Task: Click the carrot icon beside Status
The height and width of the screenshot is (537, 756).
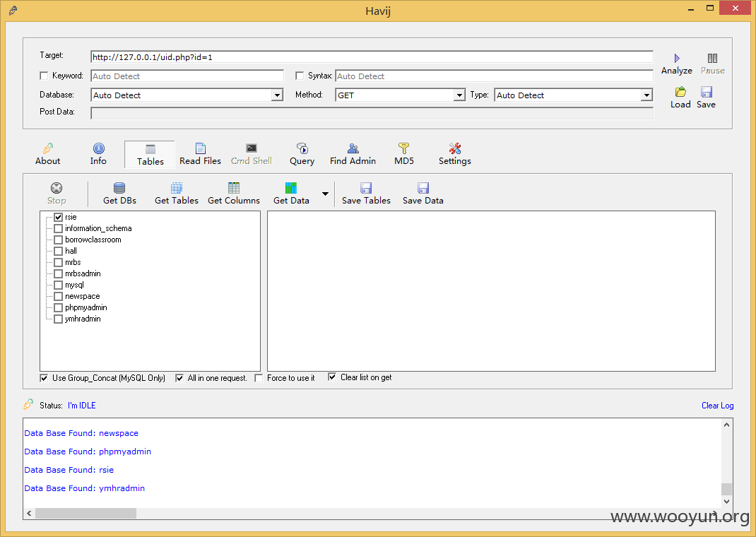Action: [28, 404]
